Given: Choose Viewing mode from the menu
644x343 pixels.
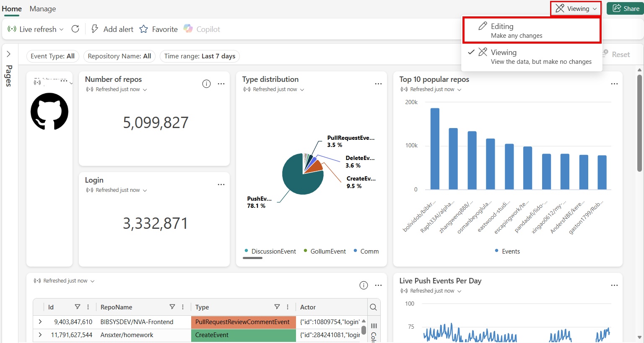Looking at the screenshot, I should (532, 57).
